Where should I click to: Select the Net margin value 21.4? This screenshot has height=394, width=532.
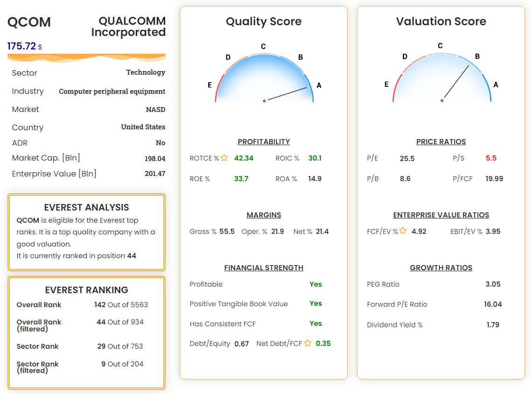tap(322, 232)
